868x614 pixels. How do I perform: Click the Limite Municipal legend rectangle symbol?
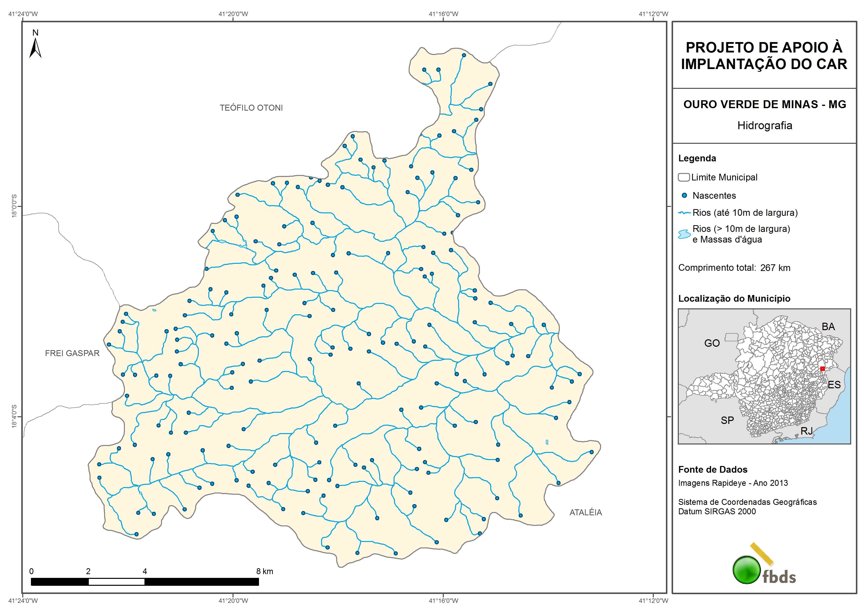pos(683,177)
